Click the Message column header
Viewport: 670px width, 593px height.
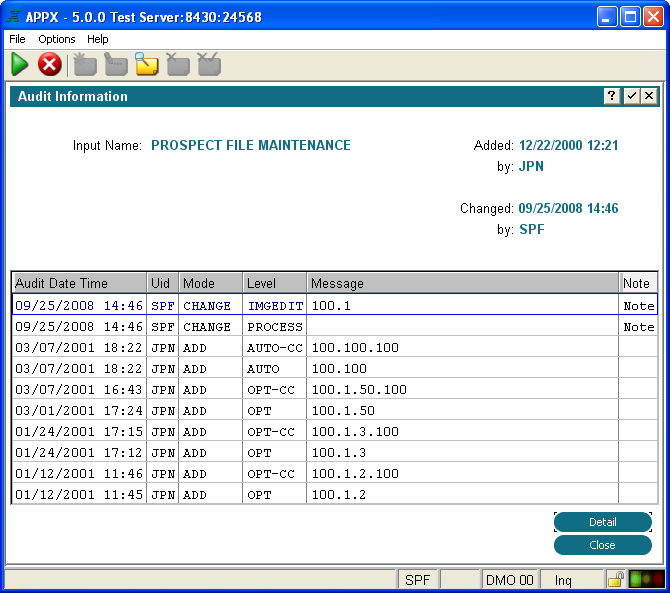(463, 283)
